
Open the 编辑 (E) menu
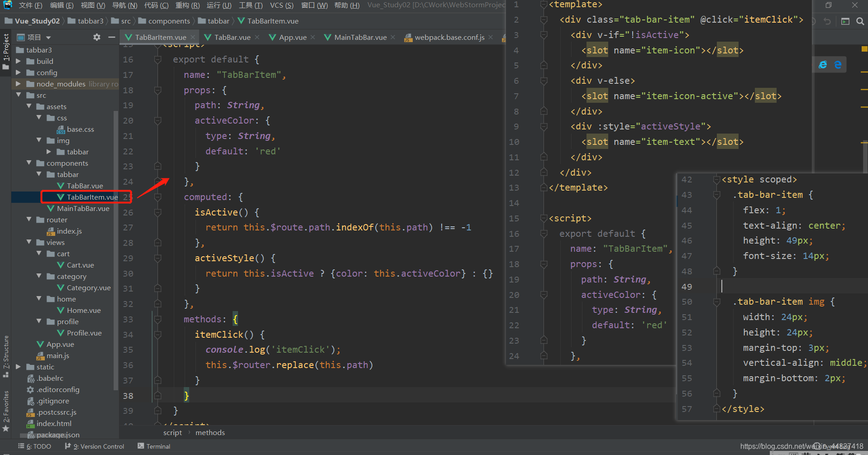[x=62, y=5]
